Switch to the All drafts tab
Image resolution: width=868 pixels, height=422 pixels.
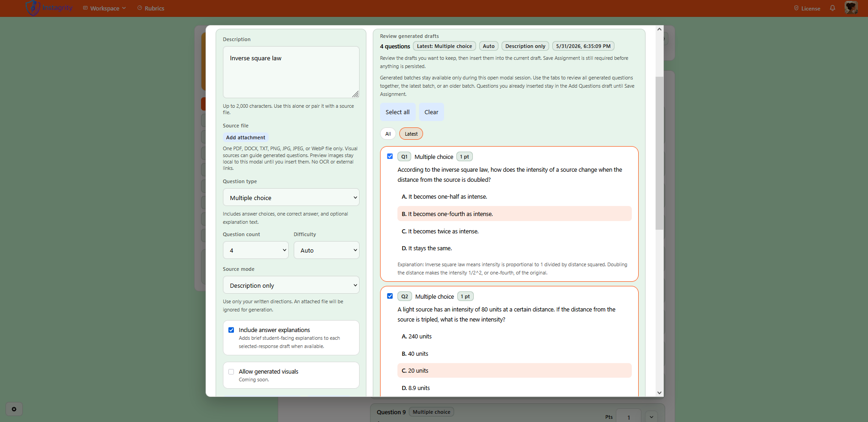pyautogui.click(x=388, y=134)
